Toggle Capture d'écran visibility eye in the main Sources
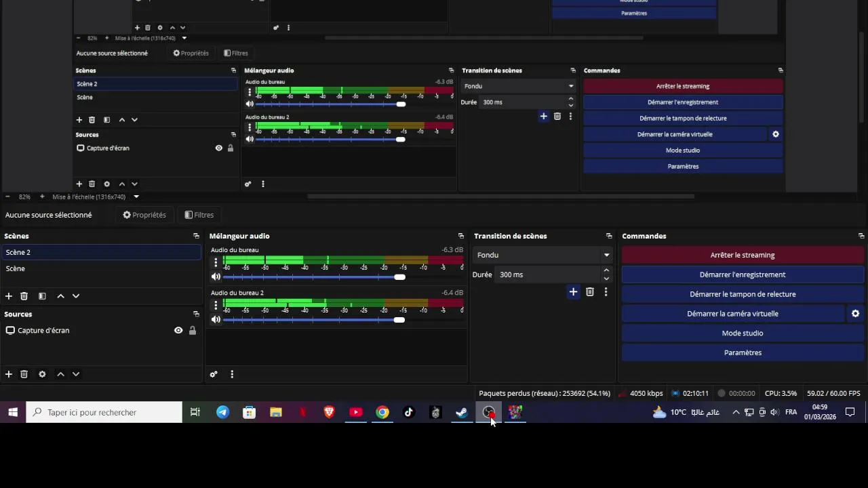The height and width of the screenshot is (488, 868). click(178, 331)
